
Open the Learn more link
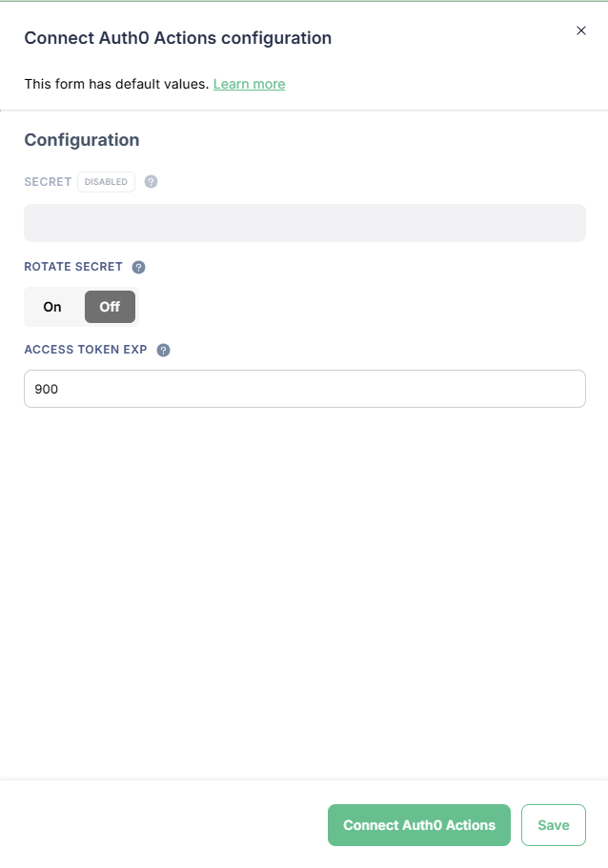(249, 84)
